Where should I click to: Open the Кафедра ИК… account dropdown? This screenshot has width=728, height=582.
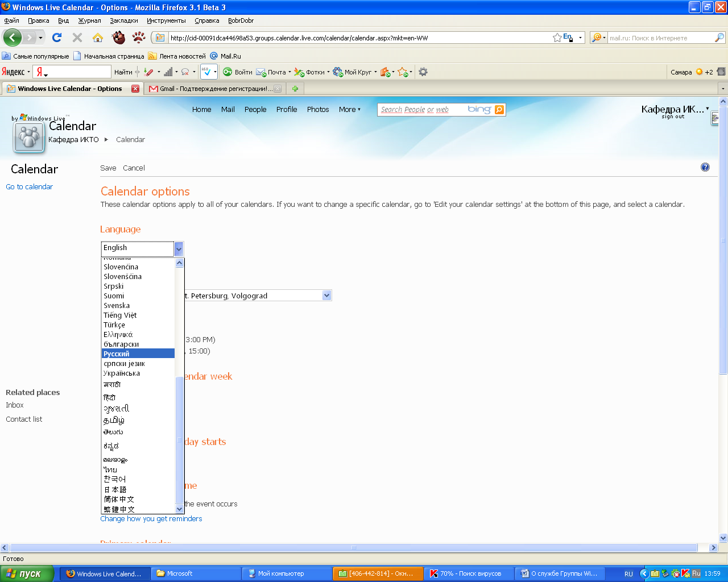point(675,109)
